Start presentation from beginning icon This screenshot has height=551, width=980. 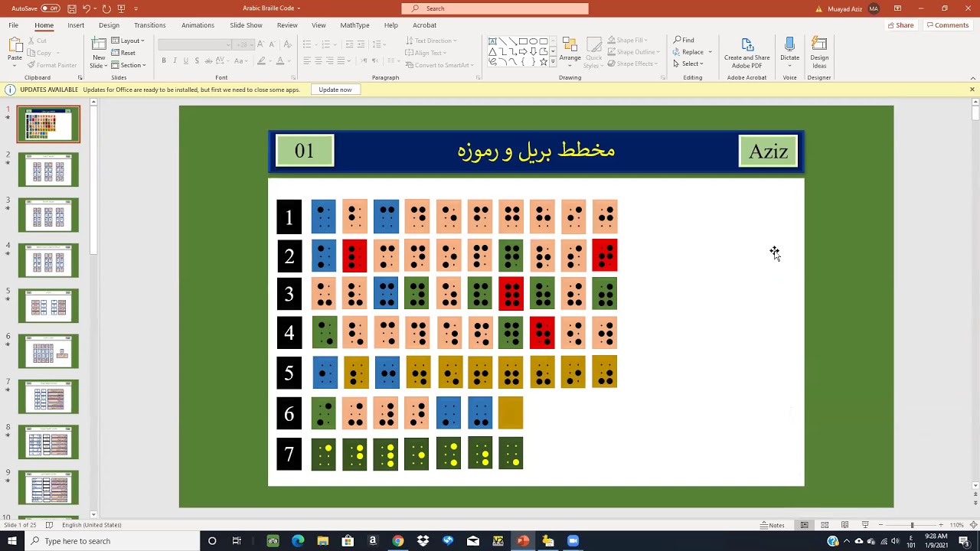click(x=121, y=8)
